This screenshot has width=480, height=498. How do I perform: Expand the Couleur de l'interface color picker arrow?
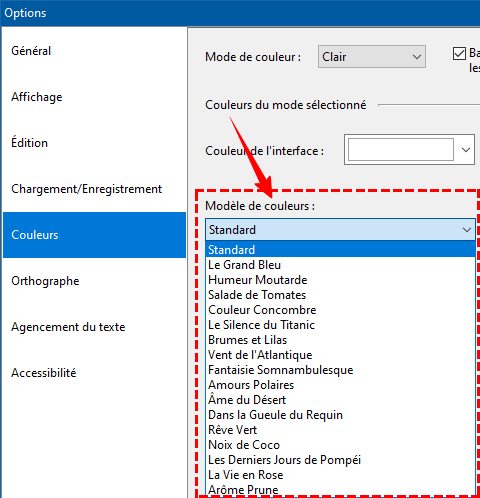[x=466, y=150]
